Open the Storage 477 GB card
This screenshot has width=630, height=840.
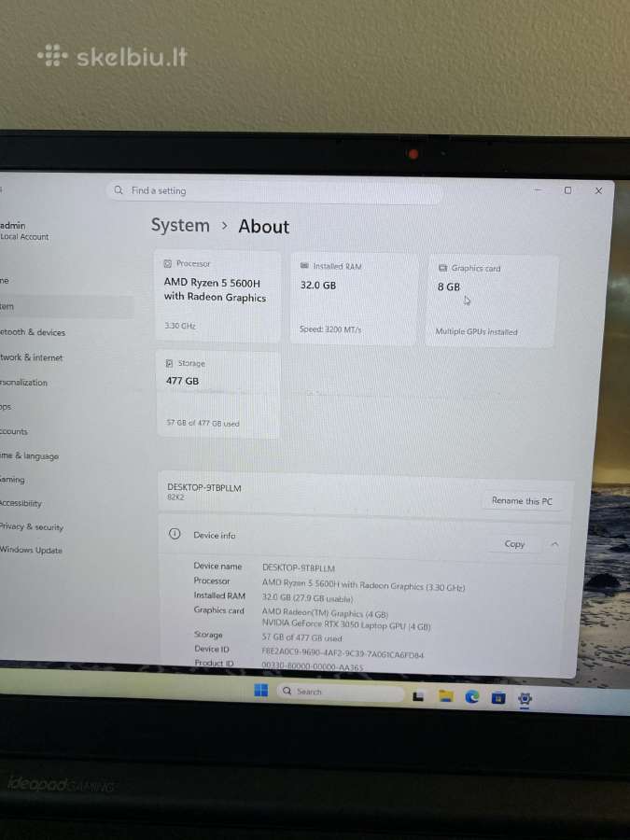coord(218,394)
